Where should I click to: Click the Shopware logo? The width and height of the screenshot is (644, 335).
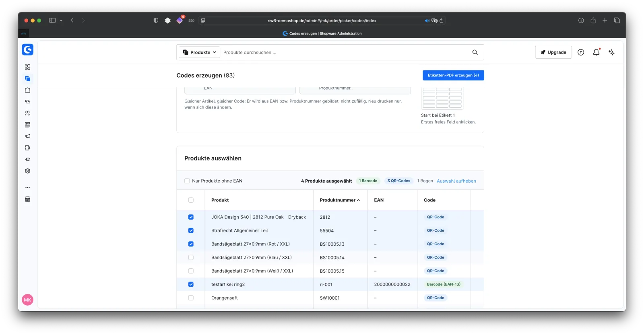tap(27, 49)
